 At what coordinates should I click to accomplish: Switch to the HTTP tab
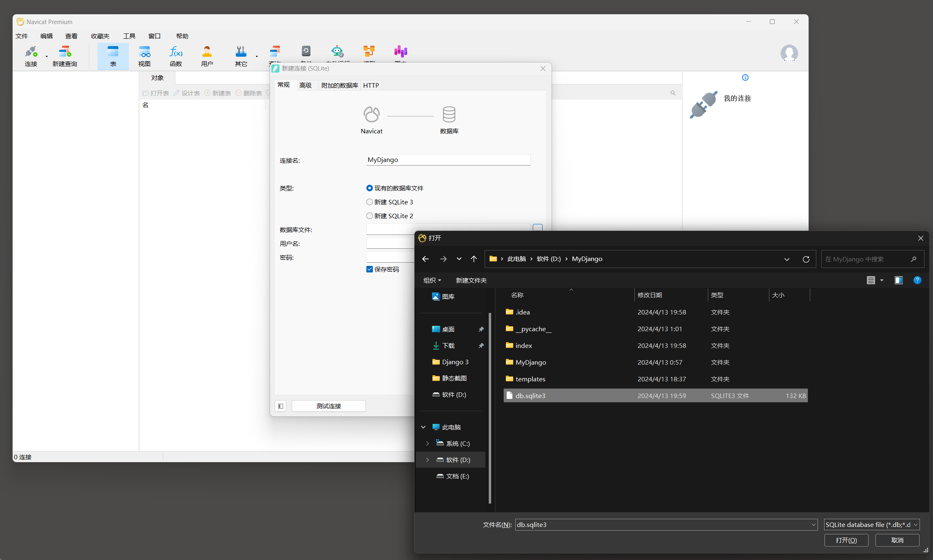pos(371,85)
